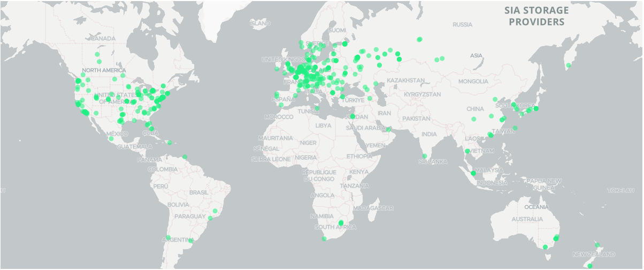Click the YEMEN country label
The height and width of the screenshot is (270, 644).
(x=375, y=145)
